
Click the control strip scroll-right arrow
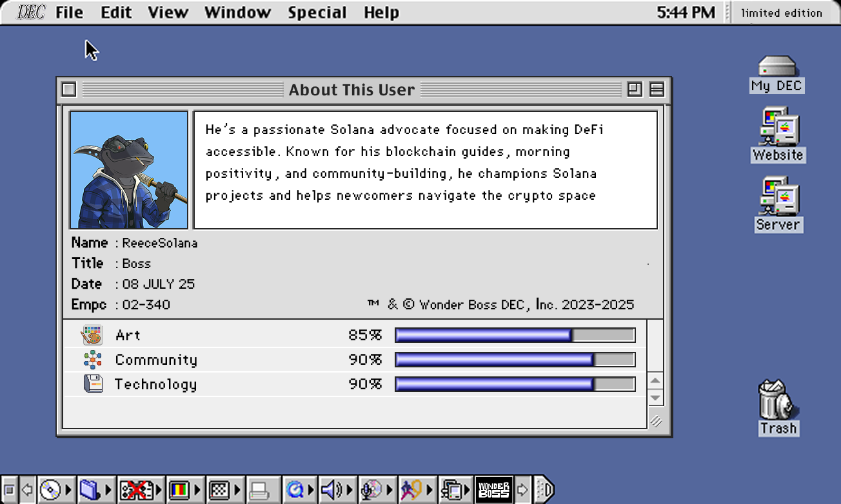(x=522, y=490)
